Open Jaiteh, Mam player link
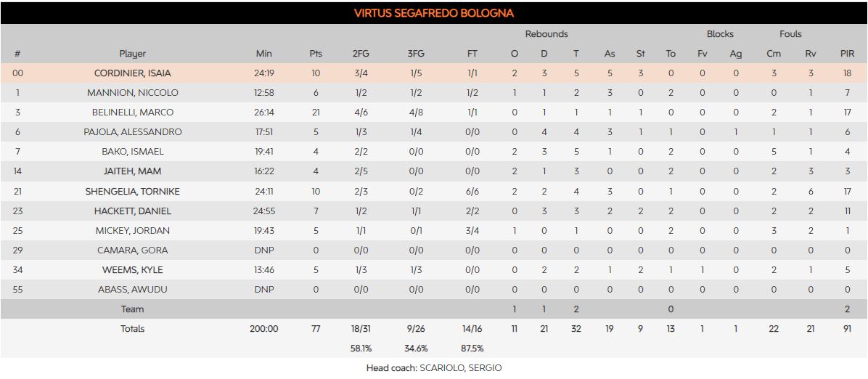868x379 pixels. pyautogui.click(x=133, y=171)
